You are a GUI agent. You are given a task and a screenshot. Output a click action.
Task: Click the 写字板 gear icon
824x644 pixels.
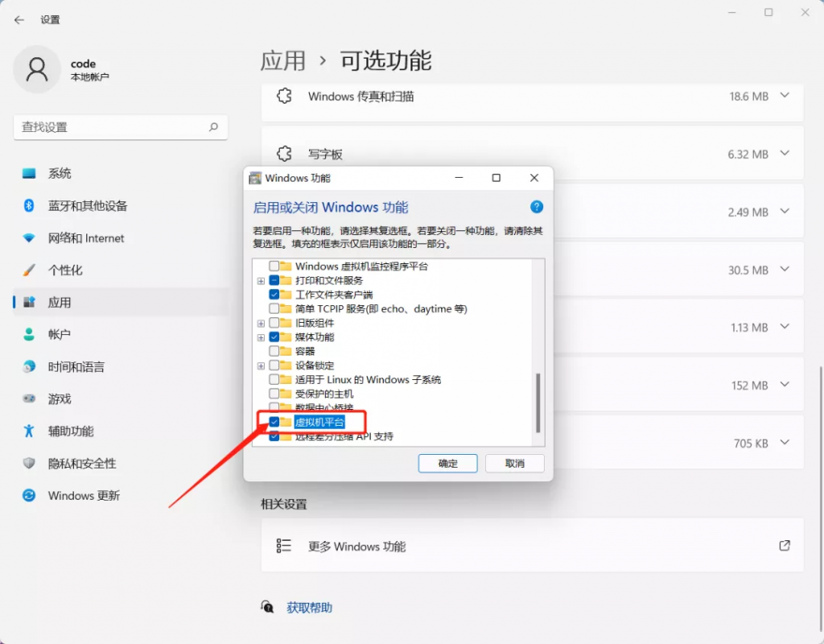coord(284,154)
